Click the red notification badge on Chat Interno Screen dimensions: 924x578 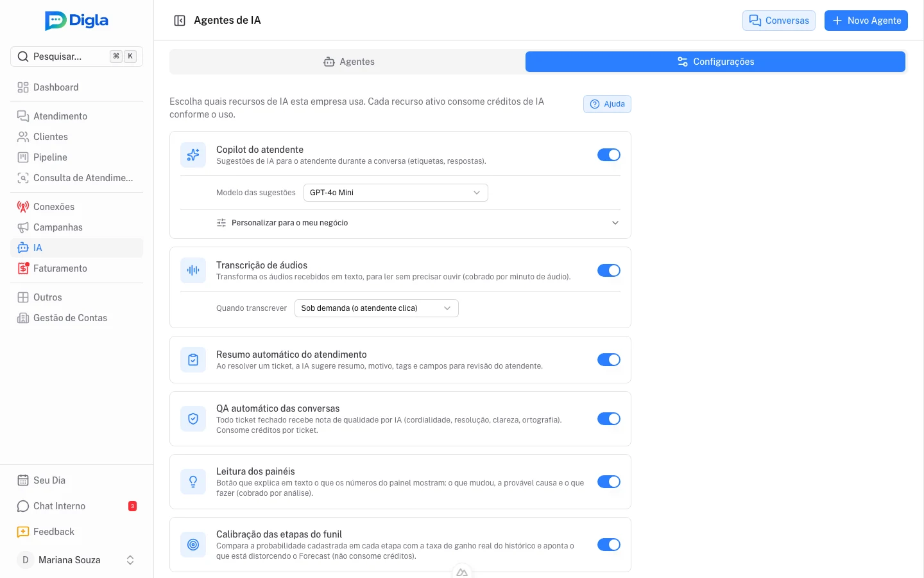[132, 506]
